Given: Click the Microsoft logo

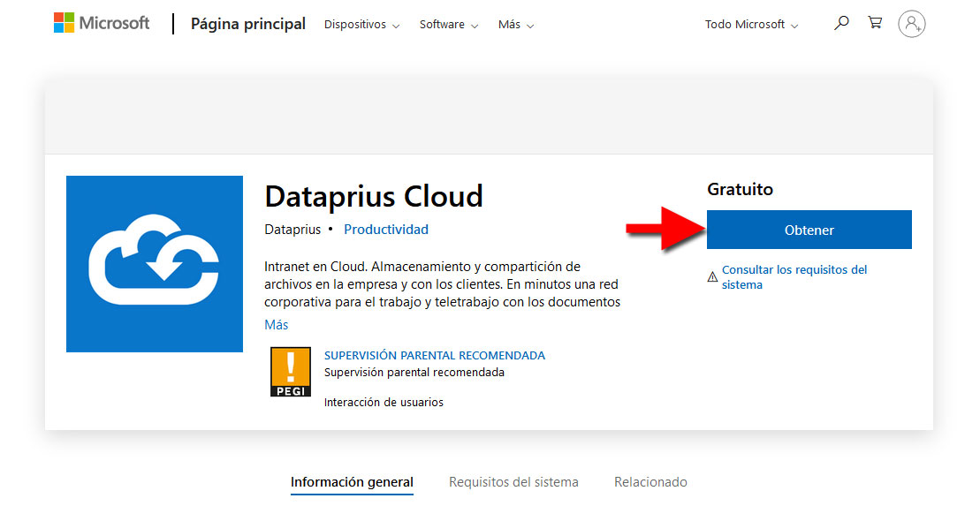Looking at the screenshot, I should tap(102, 23).
